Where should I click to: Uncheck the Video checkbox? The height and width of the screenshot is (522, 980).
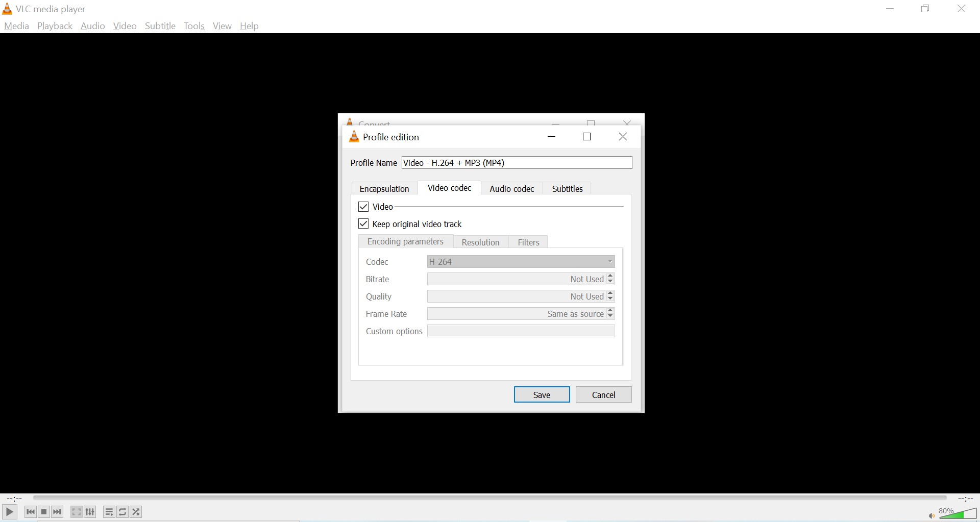pyautogui.click(x=363, y=206)
